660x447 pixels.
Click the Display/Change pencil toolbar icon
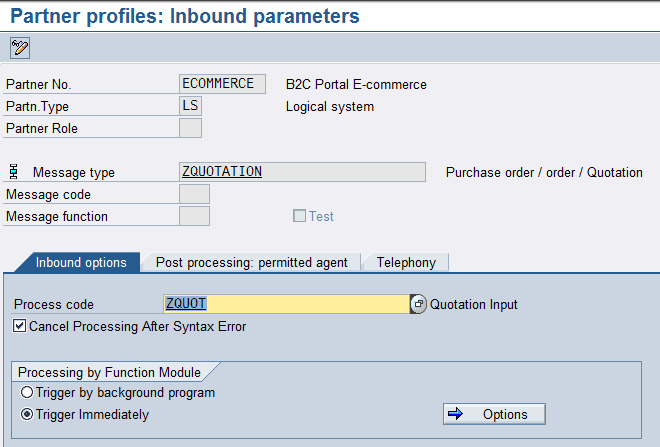pos(19,47)
